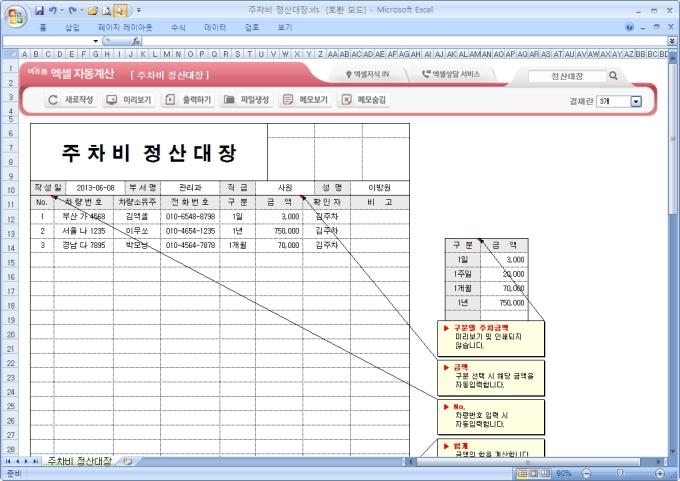Open the 엑셀지식 IN tab
This screenshot has height=481, width=680.
(x=367, y=74)
